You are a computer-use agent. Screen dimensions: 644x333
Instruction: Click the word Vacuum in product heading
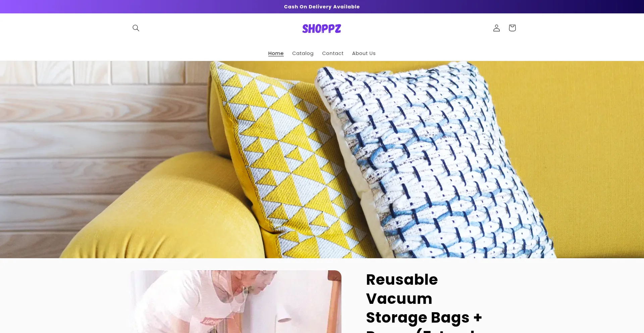tap(399, 298)
